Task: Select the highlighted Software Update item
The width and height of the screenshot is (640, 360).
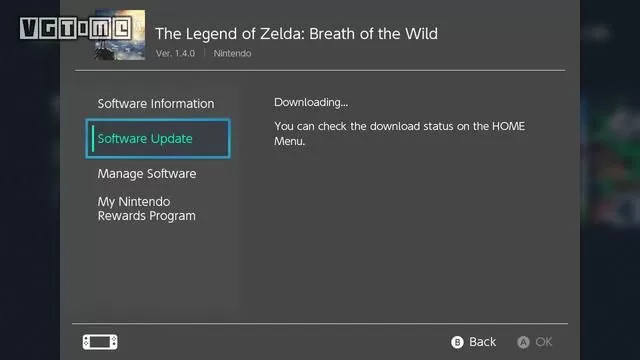Action: (x=158, y=139)
